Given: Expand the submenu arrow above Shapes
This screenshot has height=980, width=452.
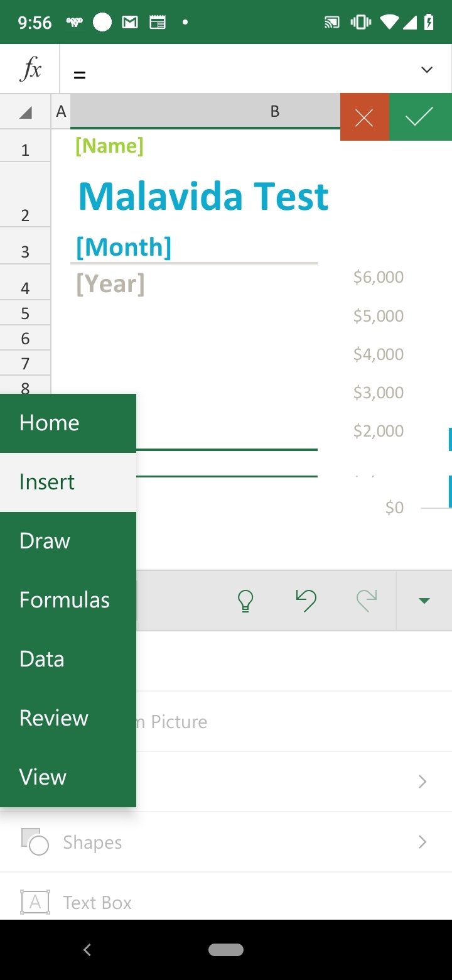Looking at the screenshot, I should 422,781.
